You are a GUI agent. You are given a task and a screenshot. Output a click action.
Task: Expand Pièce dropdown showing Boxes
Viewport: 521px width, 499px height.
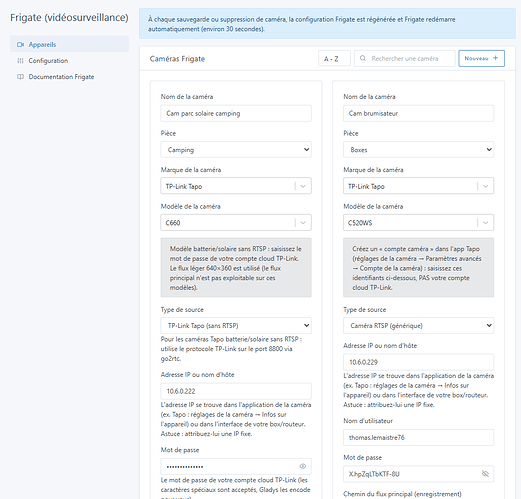tap(418, 150)
